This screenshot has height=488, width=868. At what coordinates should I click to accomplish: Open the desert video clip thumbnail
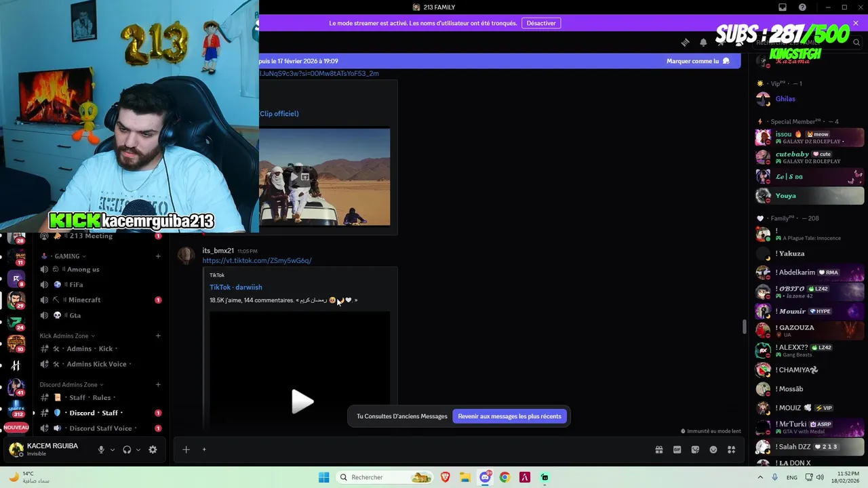324,177
